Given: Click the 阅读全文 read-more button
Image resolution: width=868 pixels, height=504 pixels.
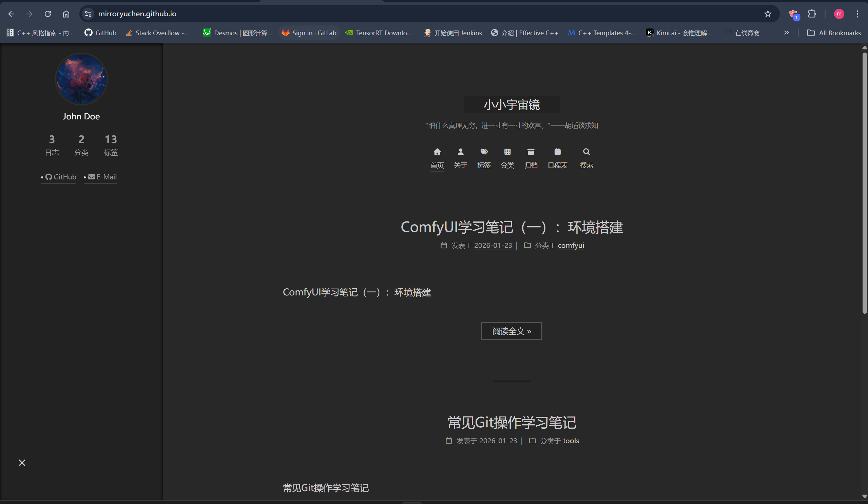Looking at the screenshot, I should [x=512, y=331].
